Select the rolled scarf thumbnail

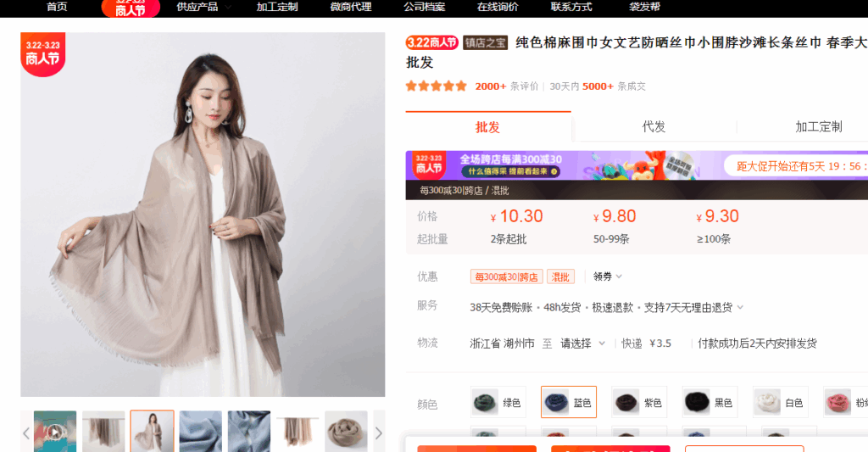pos(346,431)
